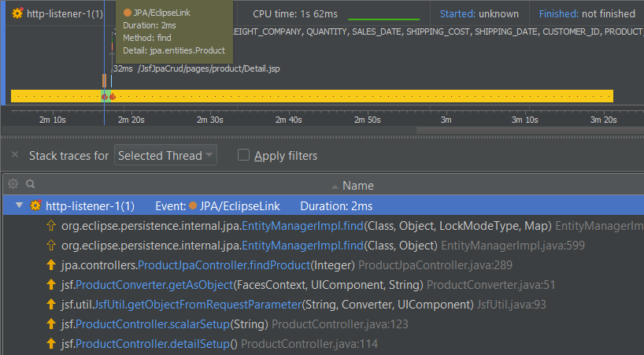Click the orange event bar above the timeline
Screen dimensions: 644x355
(105, 81)
